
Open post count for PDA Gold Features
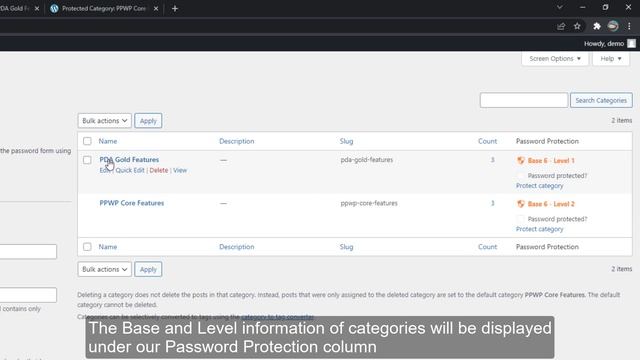(x=493, y=160)
